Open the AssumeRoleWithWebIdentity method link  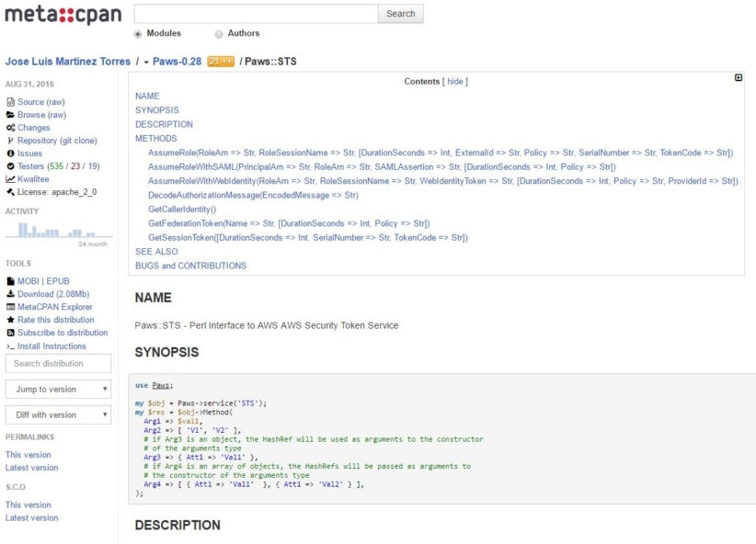(443, 181)
